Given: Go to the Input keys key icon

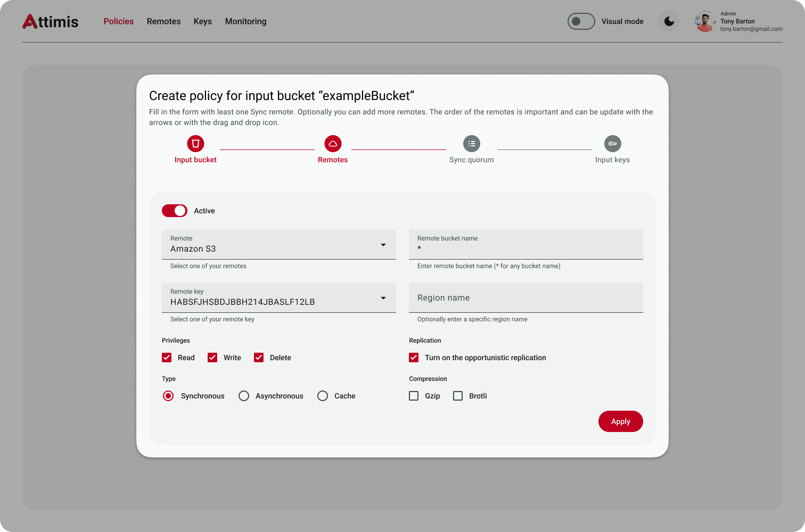Looking at the screenshot, I should point(612,144).
